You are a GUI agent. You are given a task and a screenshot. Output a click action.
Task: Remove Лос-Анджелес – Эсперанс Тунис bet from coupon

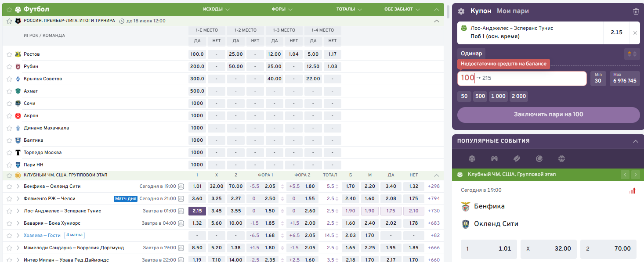(635, 32)
